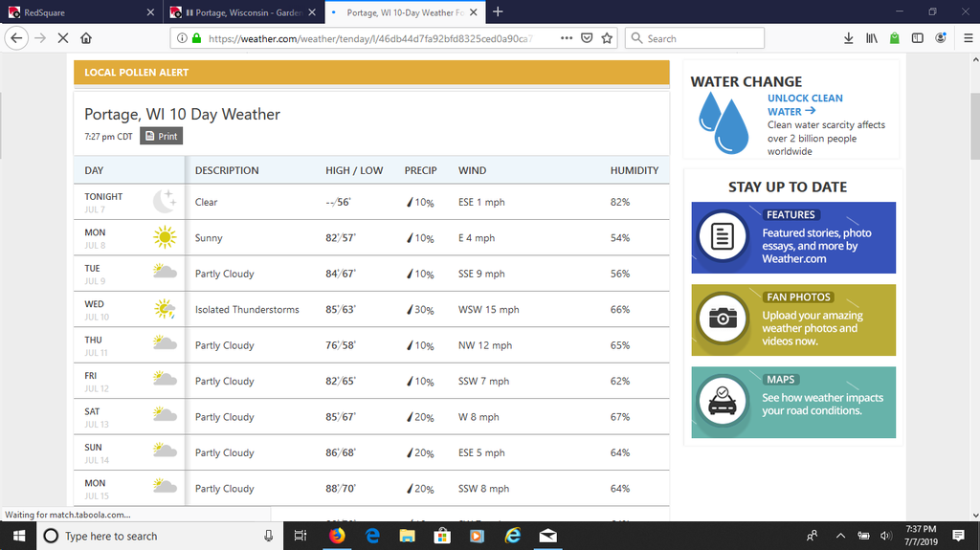Open the volume control in system tray
Image resolution: width=980 pixels, height=550 pixels.
pos(885,536)
